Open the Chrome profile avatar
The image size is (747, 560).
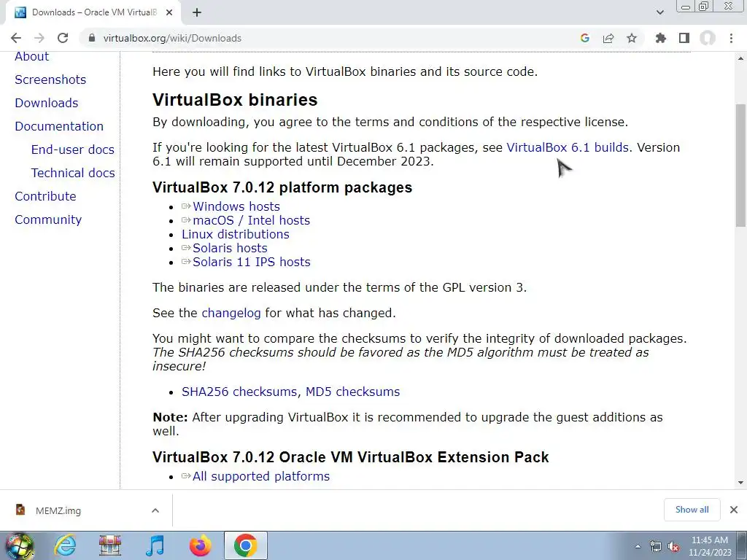coord(708,38)
